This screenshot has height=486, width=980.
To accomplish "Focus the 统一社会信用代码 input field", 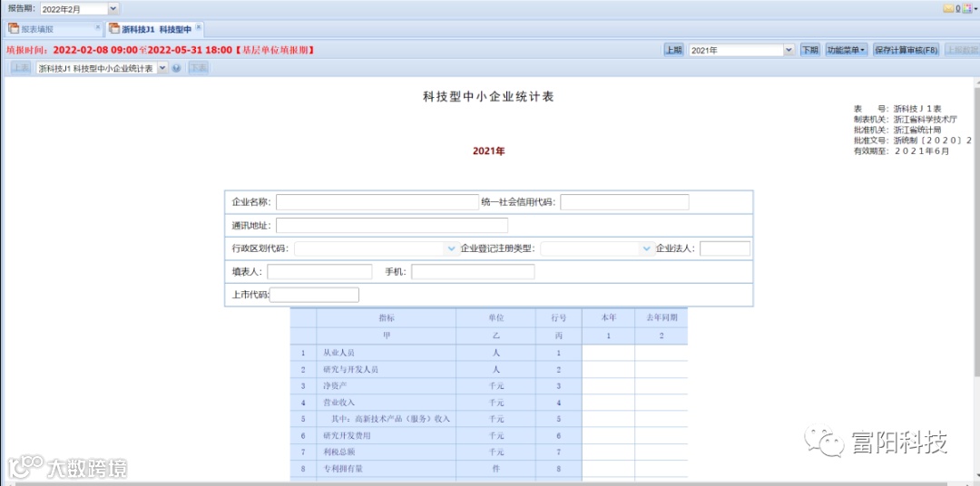I will click(625, 202).
